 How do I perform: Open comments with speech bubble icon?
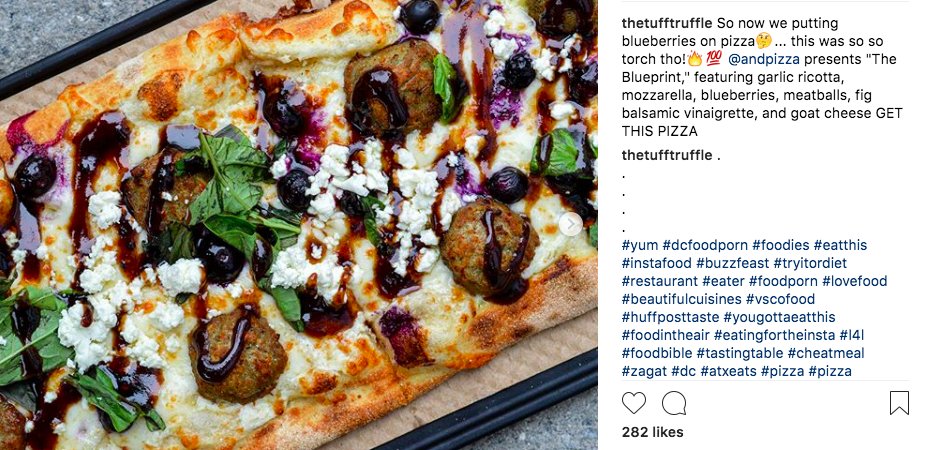point(674,403)
